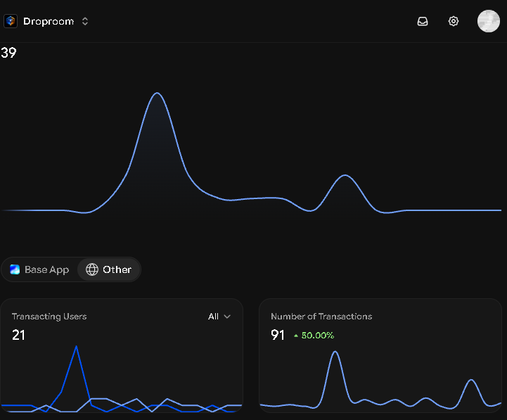Click the peak in Transacting Users chart

(x=77, y=346)
